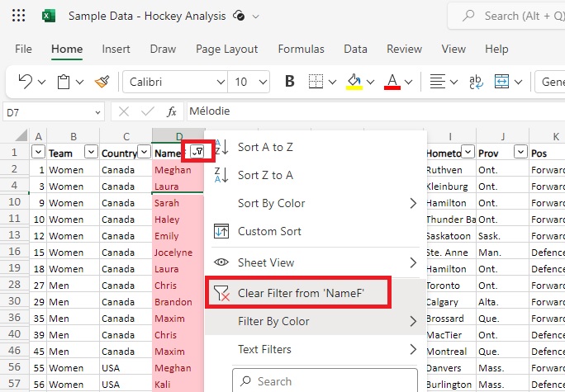Click the Borders icon
The image size is (565, 392).
coord(316,82)
